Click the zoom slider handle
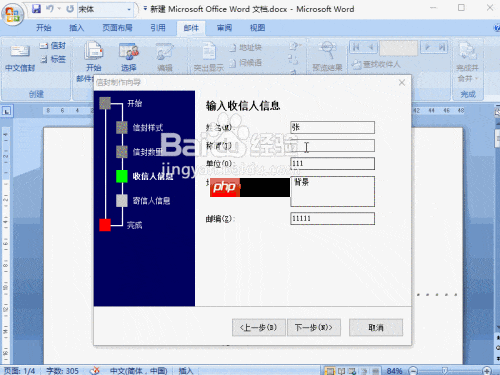 (x=444, y=370)
